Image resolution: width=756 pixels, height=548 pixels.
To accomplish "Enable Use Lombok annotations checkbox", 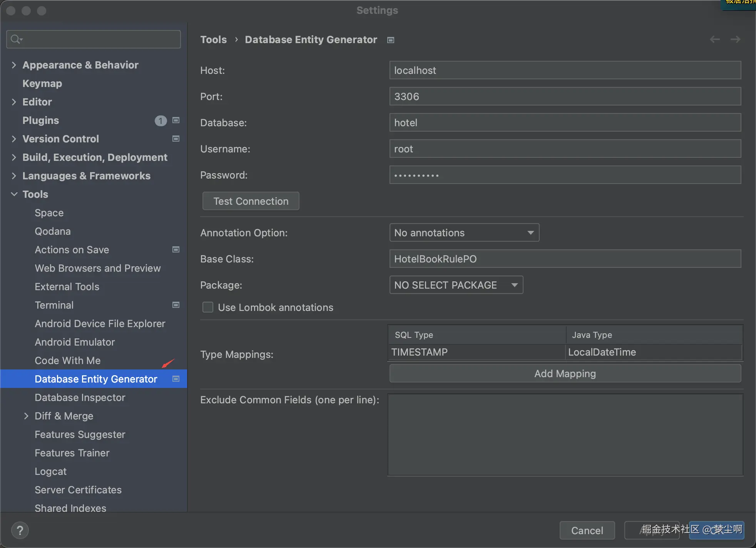I will (x=208, y=307).
